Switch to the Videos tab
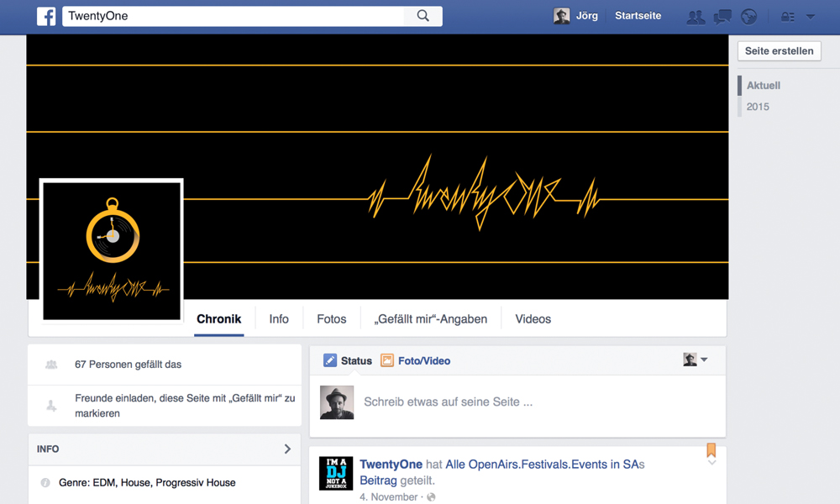840x504 pixels. point(533,319)
